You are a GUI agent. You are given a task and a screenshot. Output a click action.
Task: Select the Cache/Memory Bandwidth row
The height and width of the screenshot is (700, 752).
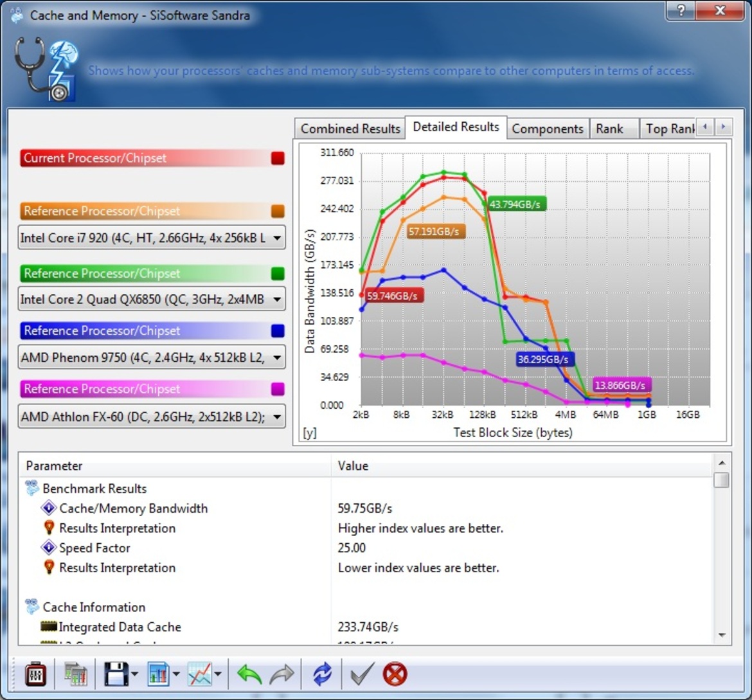pos(366,508)
